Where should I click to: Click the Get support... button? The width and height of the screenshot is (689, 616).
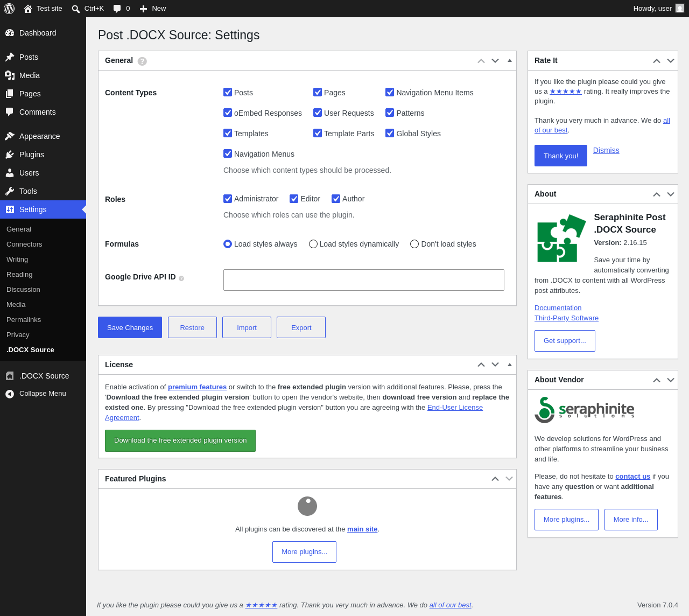(565, 341)
